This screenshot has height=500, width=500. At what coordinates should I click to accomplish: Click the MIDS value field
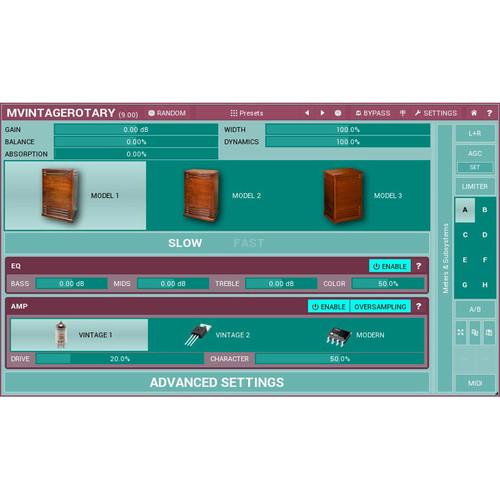pos(173,284)
